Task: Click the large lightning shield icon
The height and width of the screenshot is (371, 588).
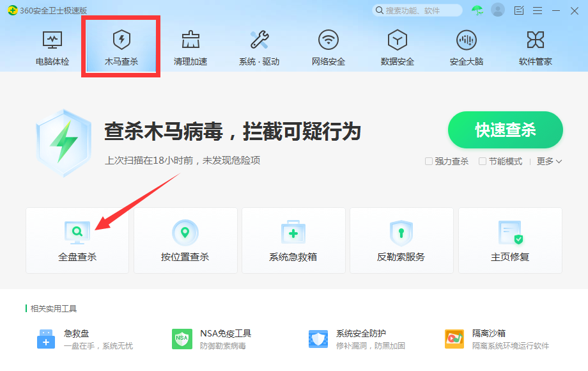Action: (64, 143)
